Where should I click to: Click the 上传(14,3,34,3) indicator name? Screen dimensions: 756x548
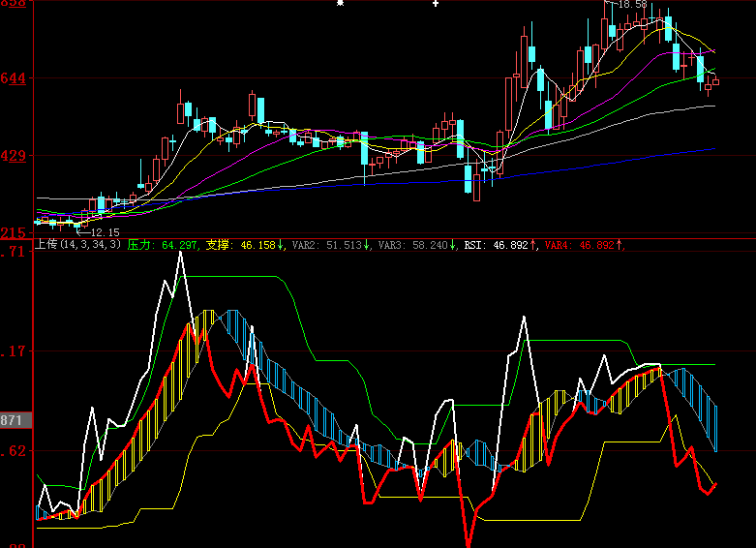point(77,245)
